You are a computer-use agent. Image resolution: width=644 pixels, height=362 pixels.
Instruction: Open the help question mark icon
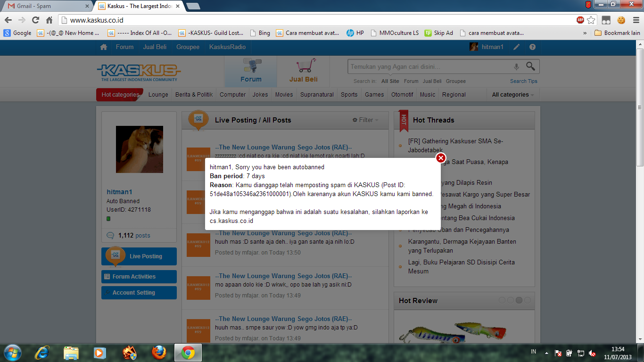coord(532,47)
